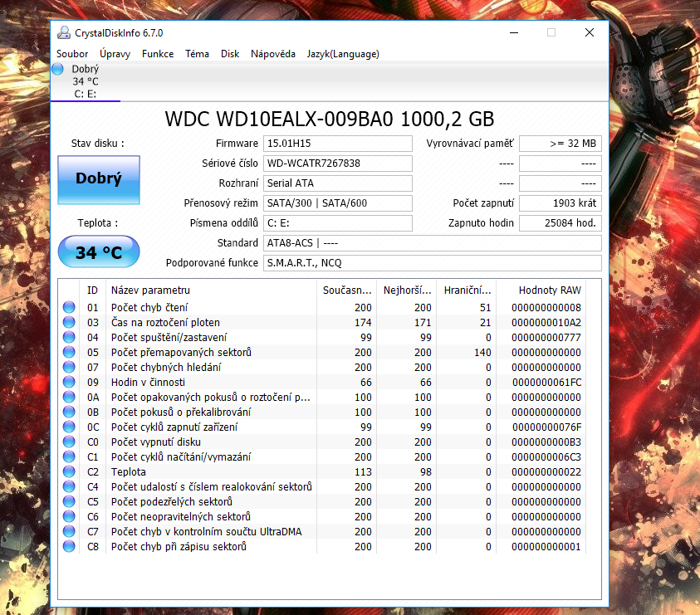This screenshot has height=615, width=700.
Task: Click the status orb for UltraDMA checksum errors row
Action: [x=69, y=531]
